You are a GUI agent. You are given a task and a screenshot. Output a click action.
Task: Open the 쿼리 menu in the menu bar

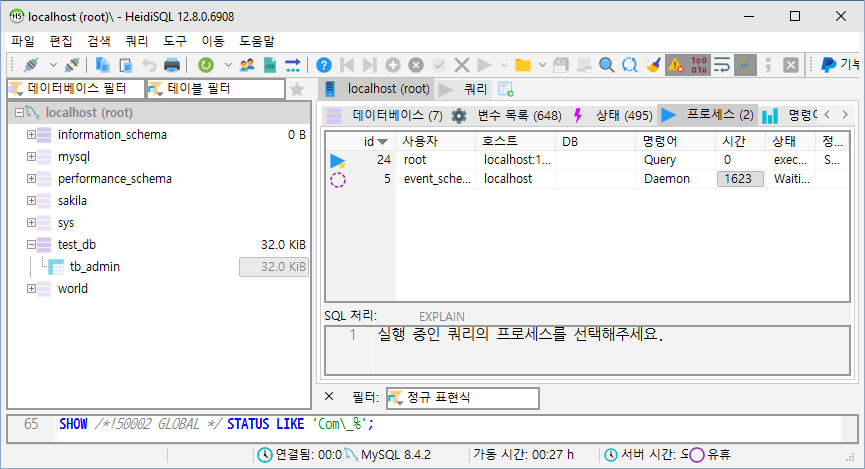(137, 41)
